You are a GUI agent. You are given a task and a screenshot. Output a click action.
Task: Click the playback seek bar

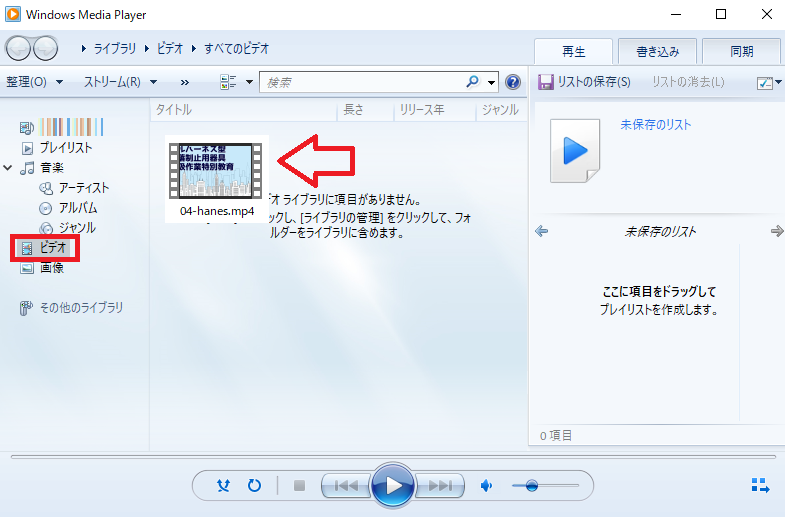point(393,456)
